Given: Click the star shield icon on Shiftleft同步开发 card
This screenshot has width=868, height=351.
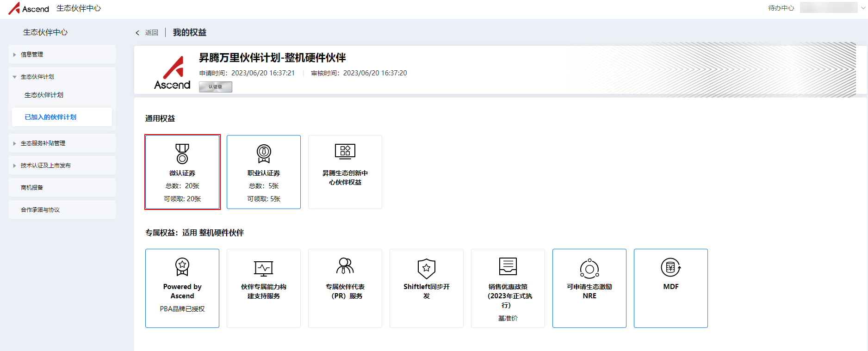Looking at the screenshot, I should tap(427, 268).
